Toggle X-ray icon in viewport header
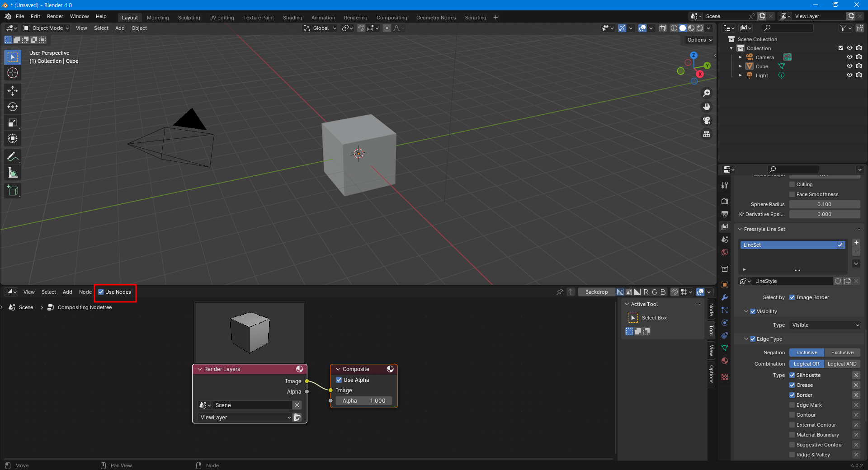Viewport: 868px width, 470px height. [x=662, y=28]
